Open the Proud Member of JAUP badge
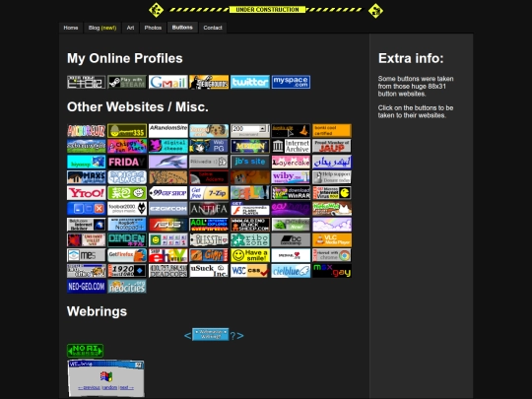 pyautogui.click(x=332, y=146)
